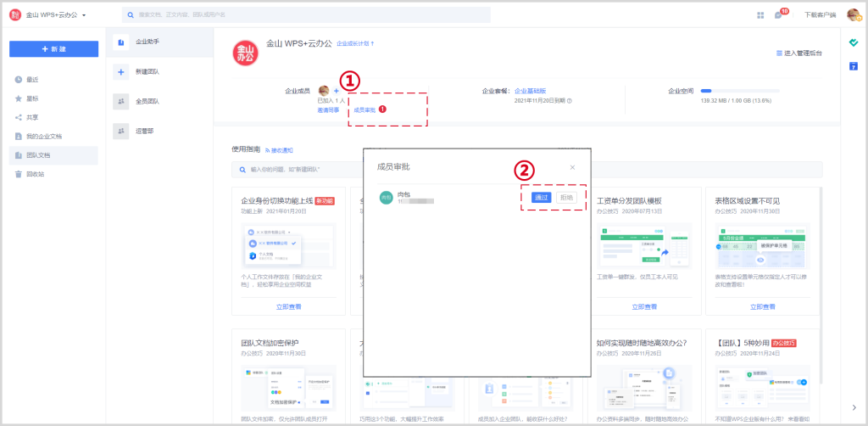Click 立即查看 under 企业身份切换功能上线 card
Screen dimensions: 868x426
tap(288, 307)
